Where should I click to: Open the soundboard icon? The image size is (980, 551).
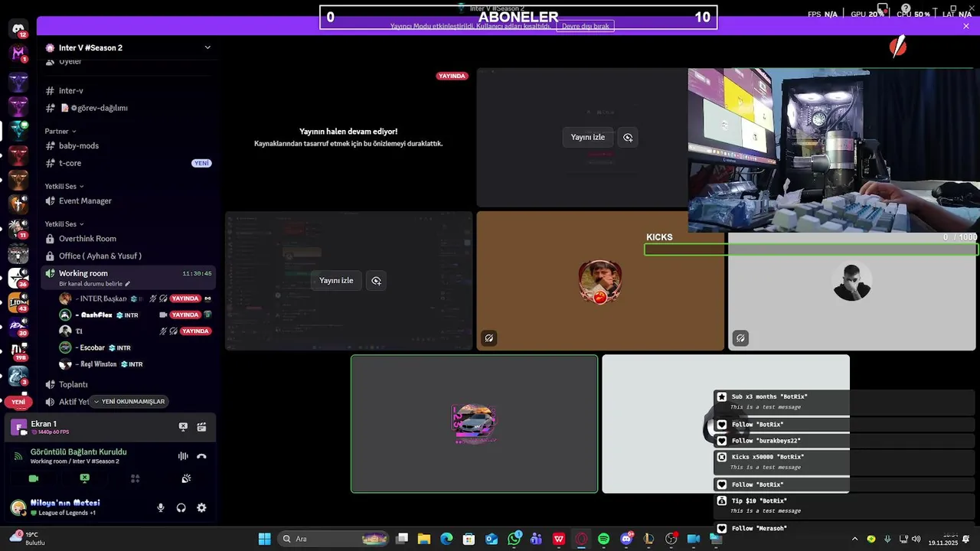(186, 478)
